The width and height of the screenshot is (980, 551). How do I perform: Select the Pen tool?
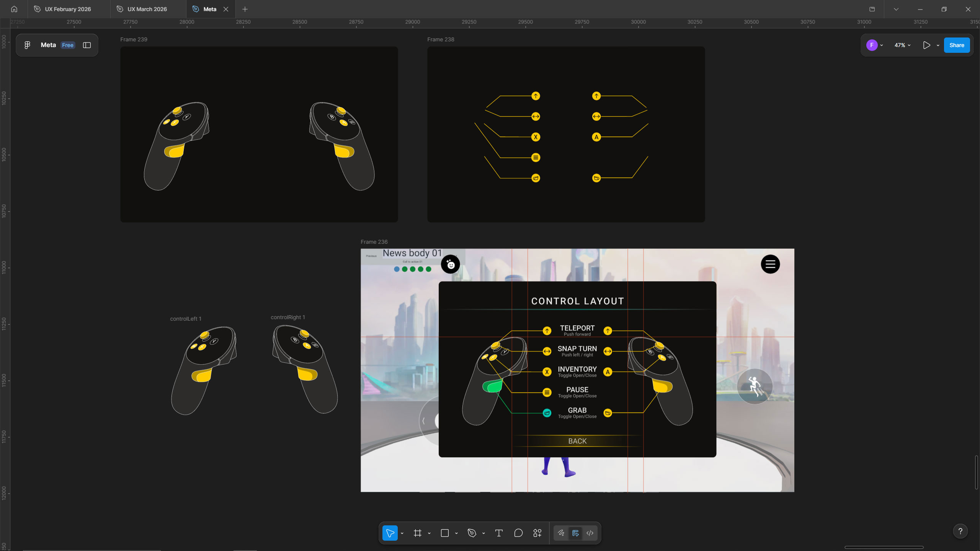point(472,533)
